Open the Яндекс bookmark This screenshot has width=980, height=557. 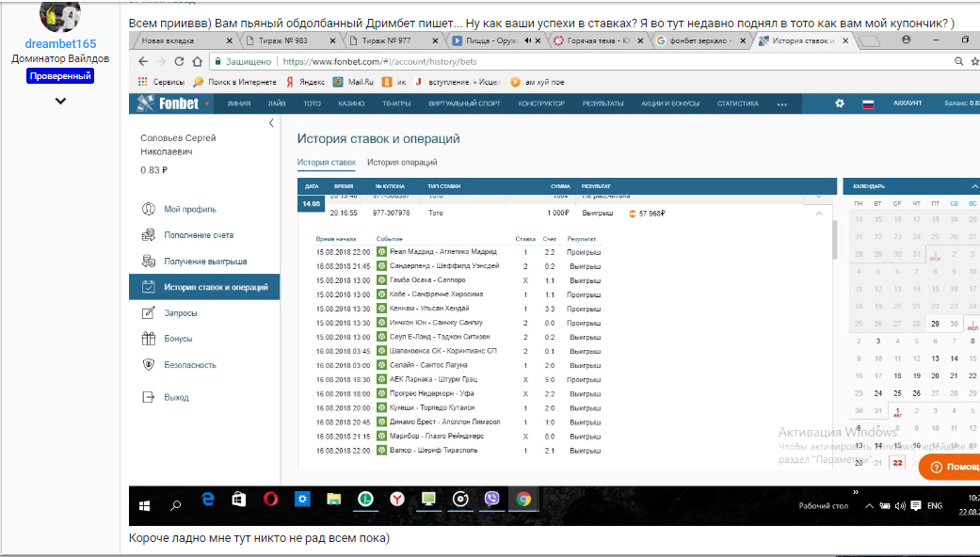[x=305, y=82]
